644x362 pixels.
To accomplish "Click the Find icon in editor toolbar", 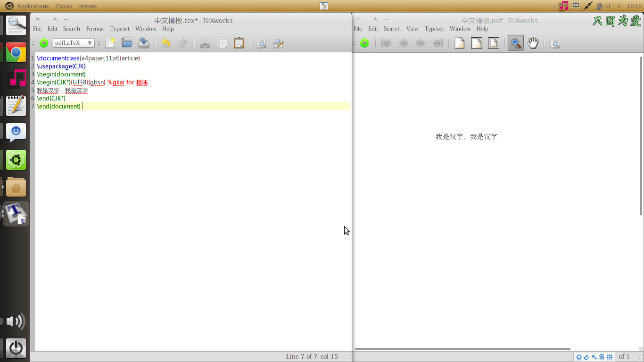I will coord(261,43).
